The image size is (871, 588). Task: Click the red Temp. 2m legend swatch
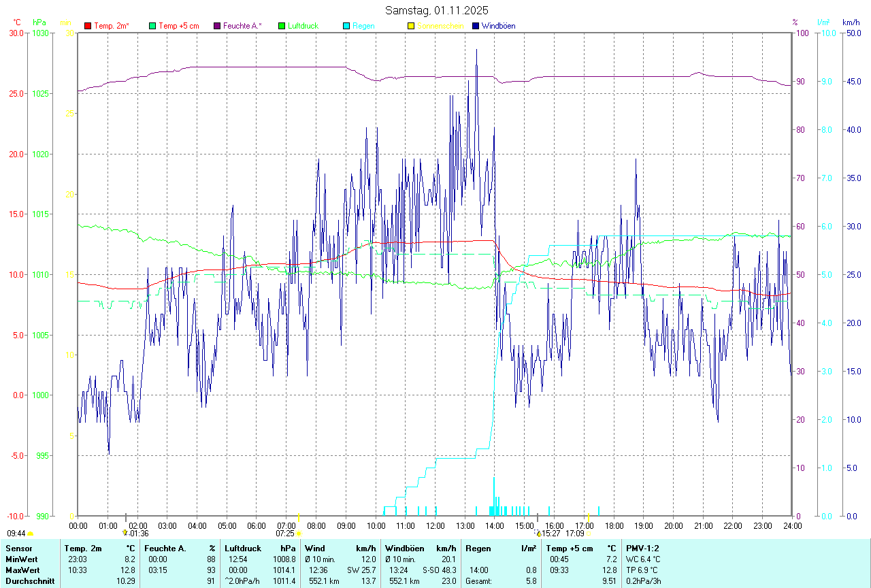(88, 26)
